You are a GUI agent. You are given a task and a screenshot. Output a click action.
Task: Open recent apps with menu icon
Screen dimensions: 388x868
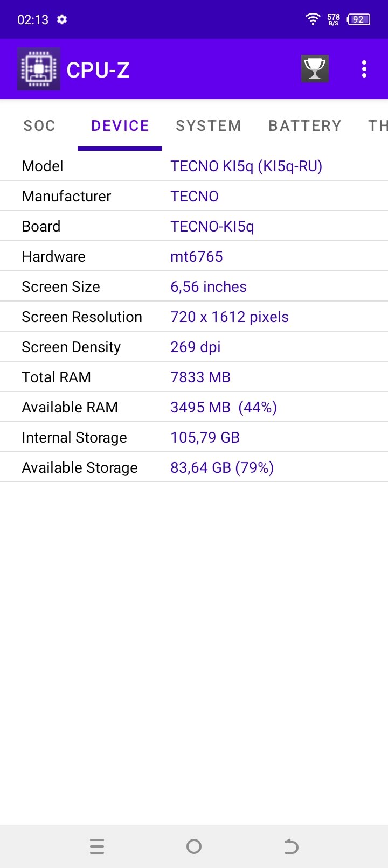[x=97, y=846]
